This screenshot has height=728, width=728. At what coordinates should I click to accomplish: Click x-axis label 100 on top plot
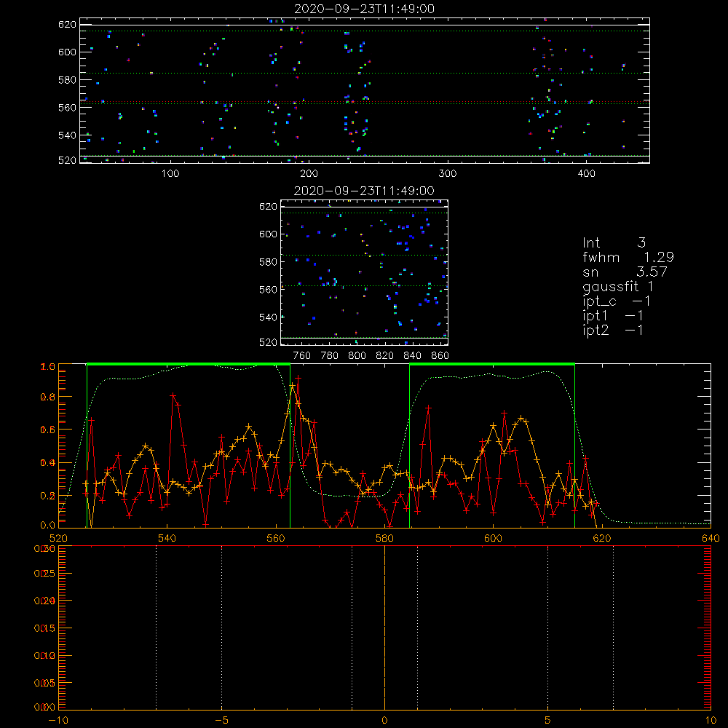tap(170, 174)
